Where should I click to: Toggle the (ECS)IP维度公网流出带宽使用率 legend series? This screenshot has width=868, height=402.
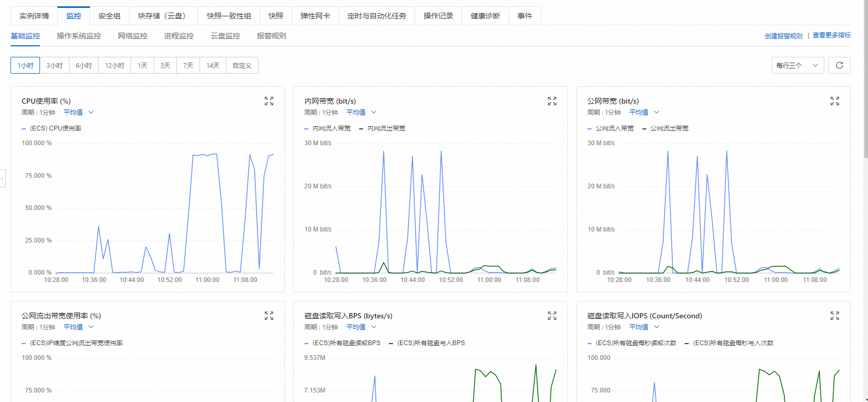point(72,343)
